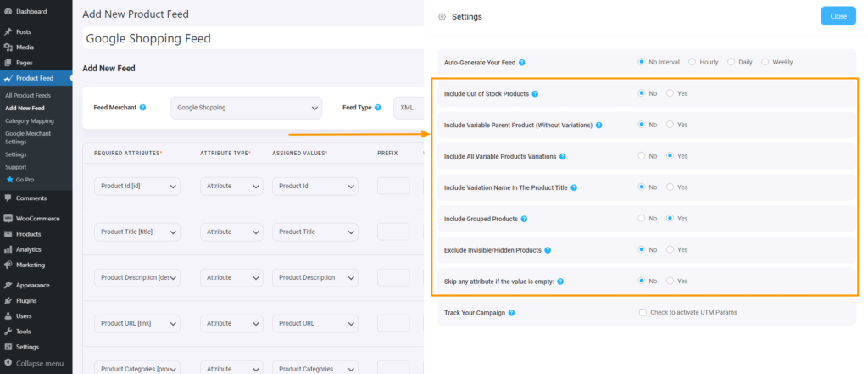868x374 pixels.
Task: Click the Plugins plug icon
Action: tap(8, 301)
